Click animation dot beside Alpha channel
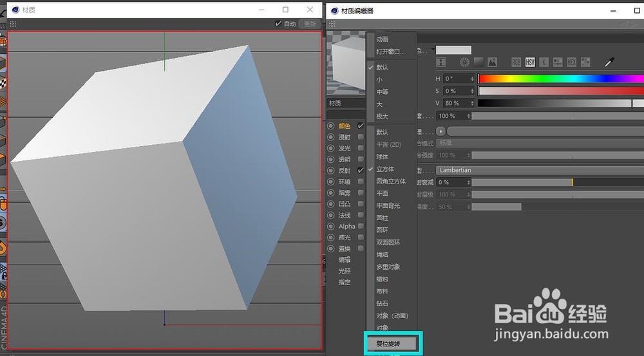 [331, 226]
